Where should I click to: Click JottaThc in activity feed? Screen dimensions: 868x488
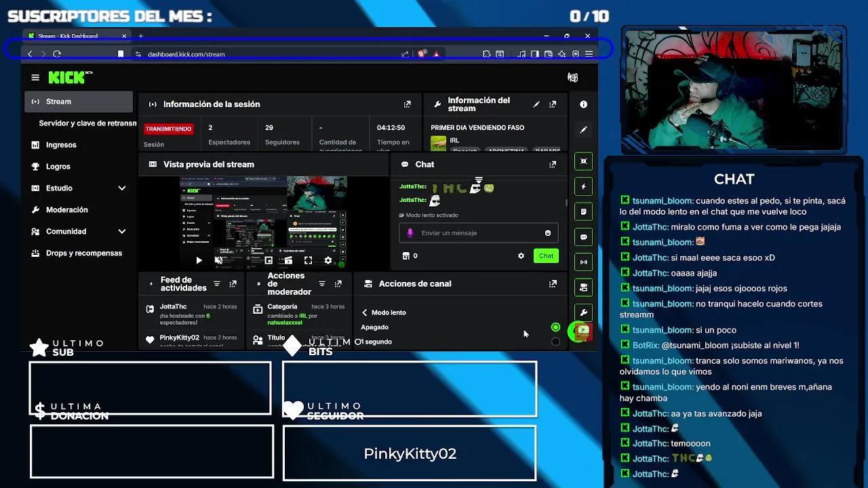(173, 306)
